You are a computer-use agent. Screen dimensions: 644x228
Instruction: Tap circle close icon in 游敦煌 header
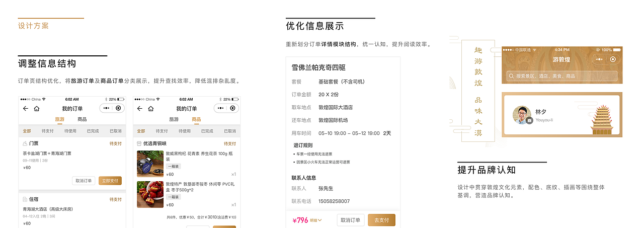613,59
